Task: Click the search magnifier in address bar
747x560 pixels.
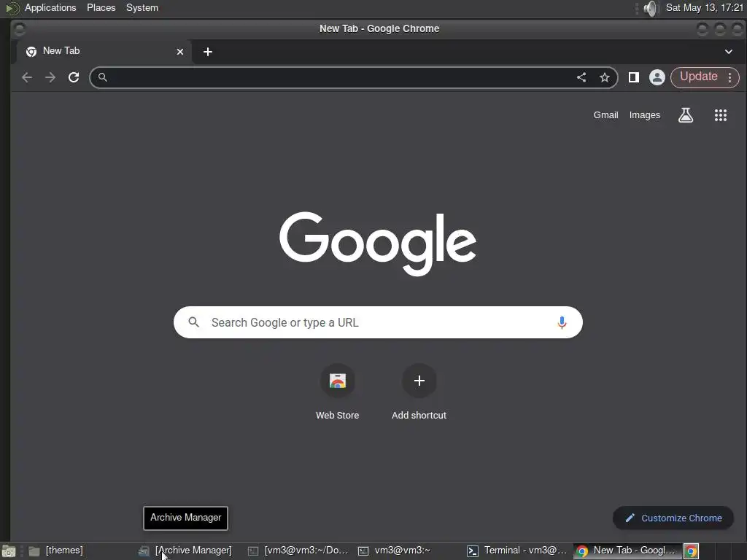Action: click(102, 77)
